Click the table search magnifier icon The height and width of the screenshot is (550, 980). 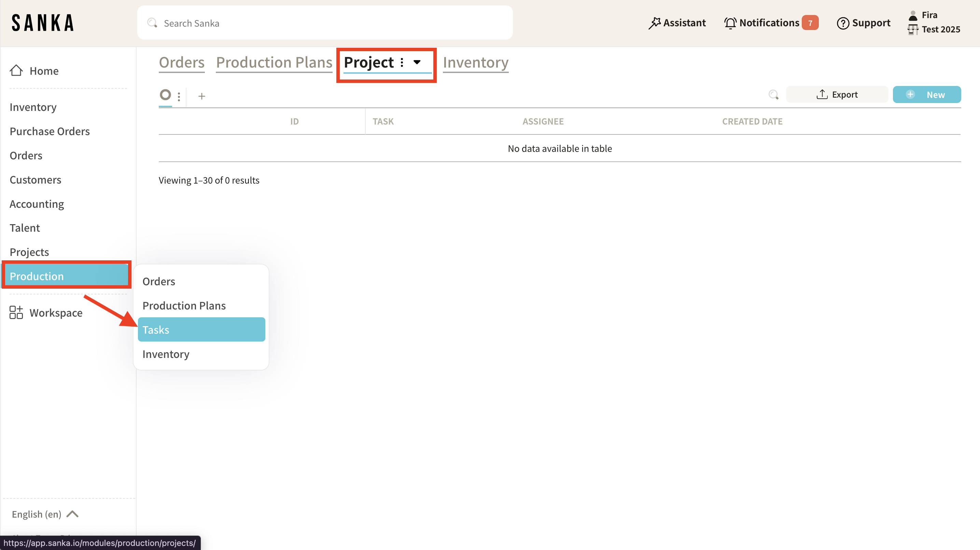click(773, 95)
